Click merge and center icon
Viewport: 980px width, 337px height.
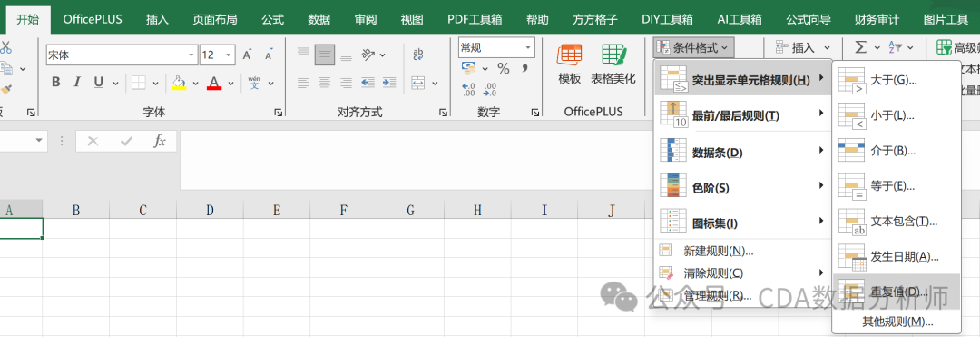[x=418, y=83]
